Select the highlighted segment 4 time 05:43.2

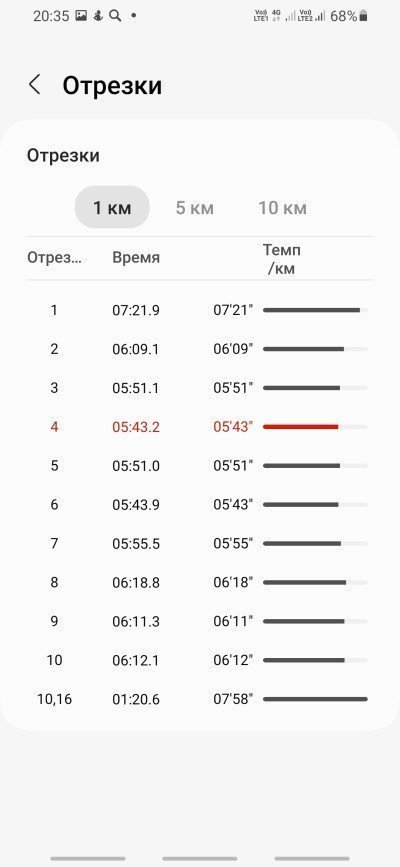point(136,427)
